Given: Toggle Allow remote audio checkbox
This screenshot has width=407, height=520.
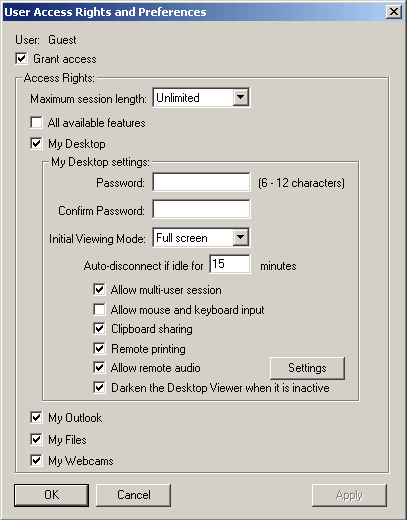Looking at the screenshot, I should [99, 368].
